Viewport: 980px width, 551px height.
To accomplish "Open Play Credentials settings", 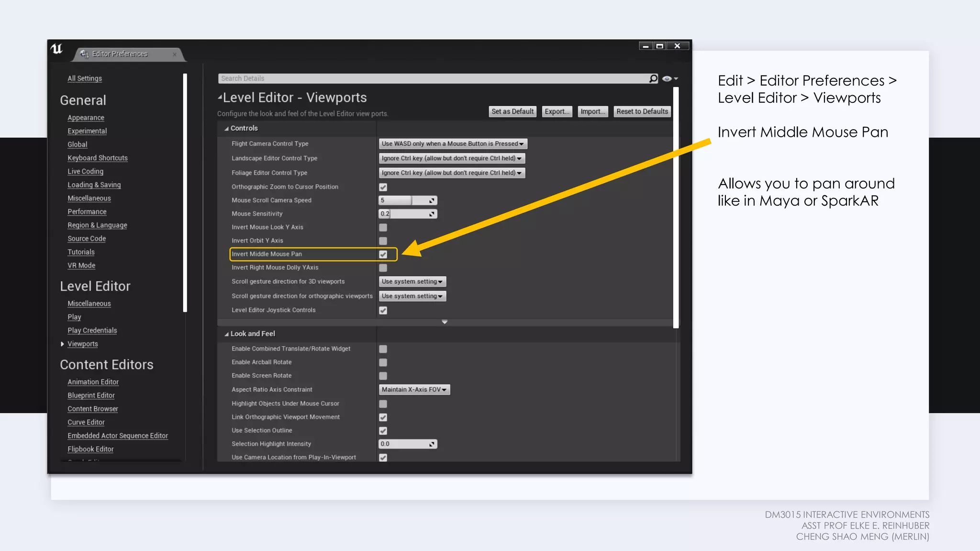I will (x=92, y=331).
